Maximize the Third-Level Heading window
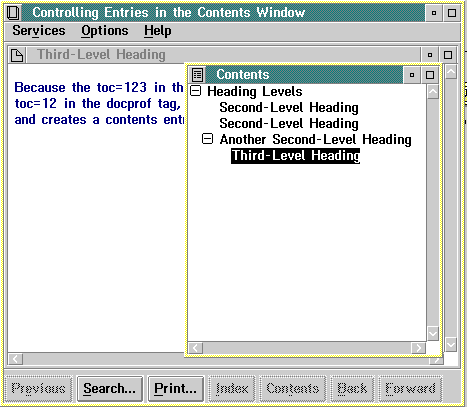This screenshot has width=467, height=407. tap(448, 55)
